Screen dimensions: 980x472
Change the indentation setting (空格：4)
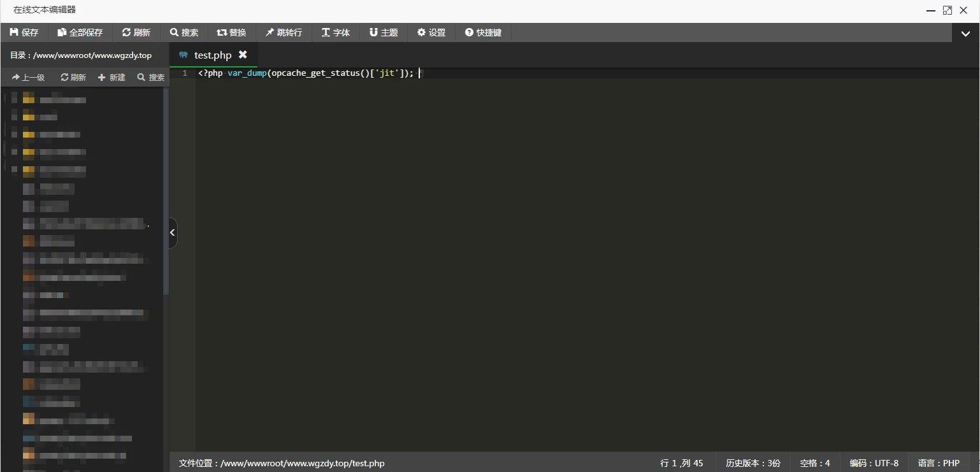click(815, 463)
